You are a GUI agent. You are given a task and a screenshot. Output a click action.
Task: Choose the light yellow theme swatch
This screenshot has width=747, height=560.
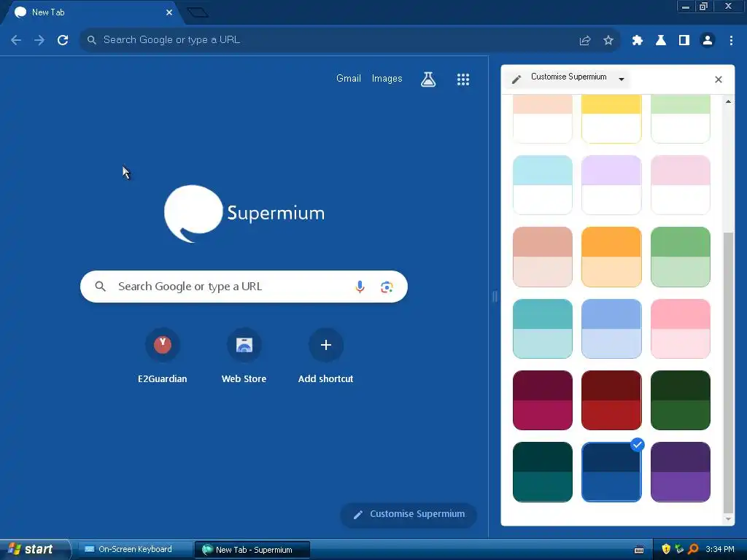pos(611,119)
